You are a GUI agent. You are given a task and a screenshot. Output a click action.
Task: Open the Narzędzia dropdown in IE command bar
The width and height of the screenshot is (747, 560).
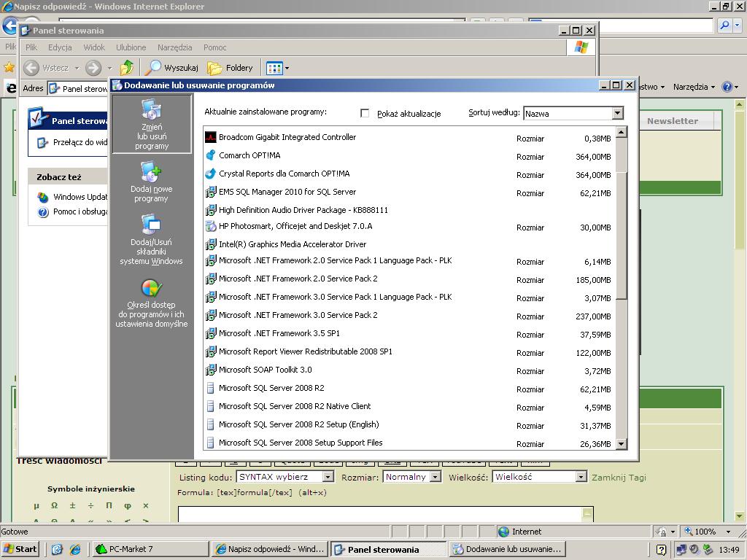694,87
